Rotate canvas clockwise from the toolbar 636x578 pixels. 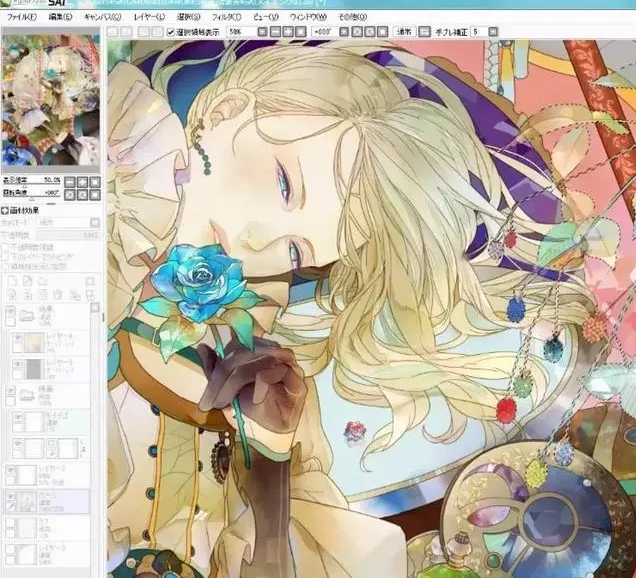pyautogui.click(x=370, y=32)
